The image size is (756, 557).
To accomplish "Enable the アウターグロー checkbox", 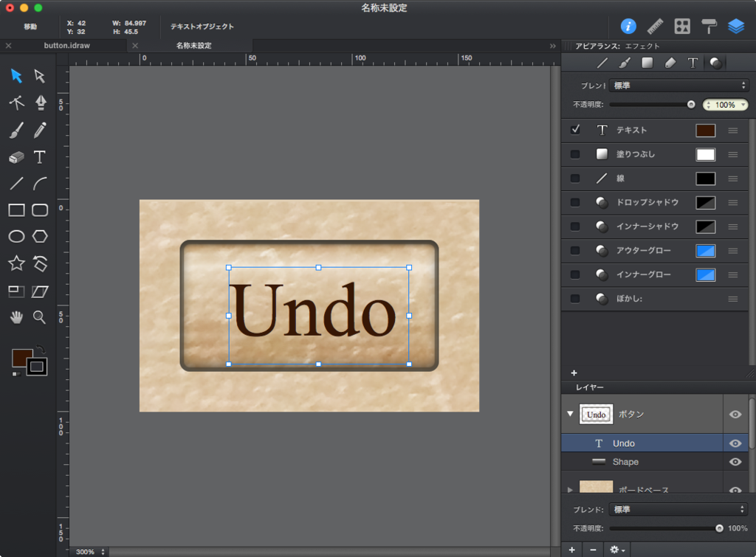I will (x=575, y=251).
